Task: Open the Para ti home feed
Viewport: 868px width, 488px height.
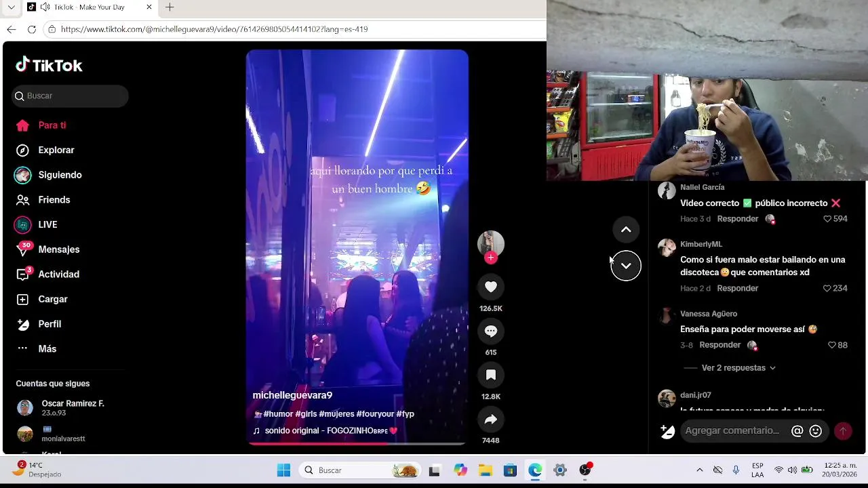Action: (x=41, y=125)
